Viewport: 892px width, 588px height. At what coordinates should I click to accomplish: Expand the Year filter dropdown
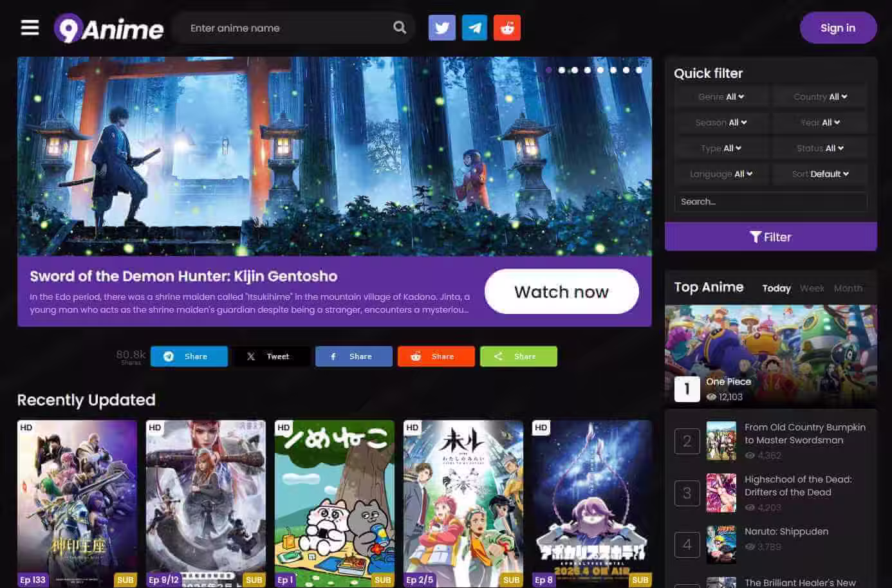[820, 122]
